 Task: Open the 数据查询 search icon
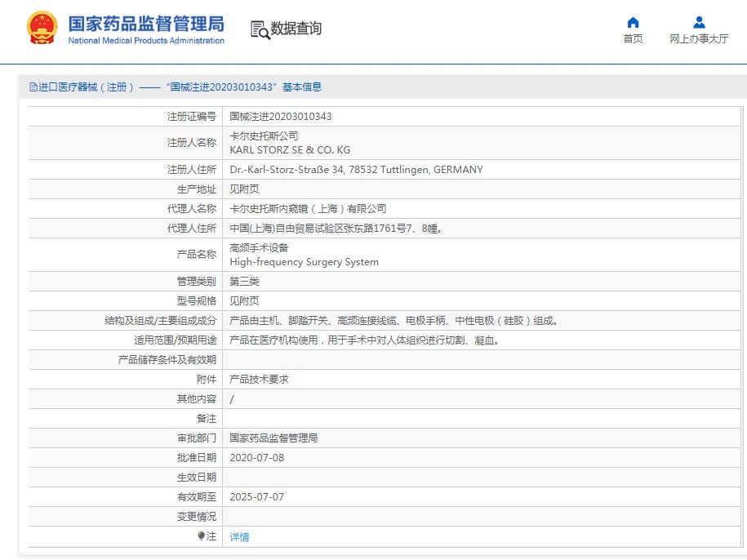pos(260,29)
